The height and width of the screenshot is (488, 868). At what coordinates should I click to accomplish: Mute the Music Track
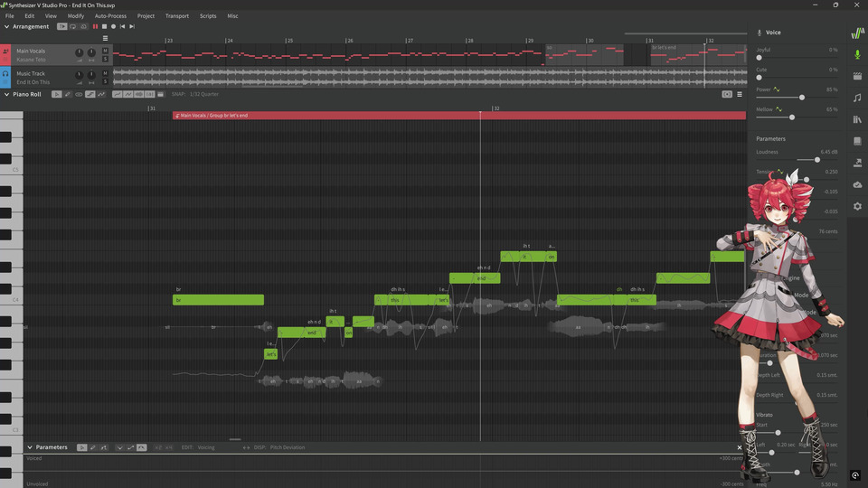coord(105,73)
